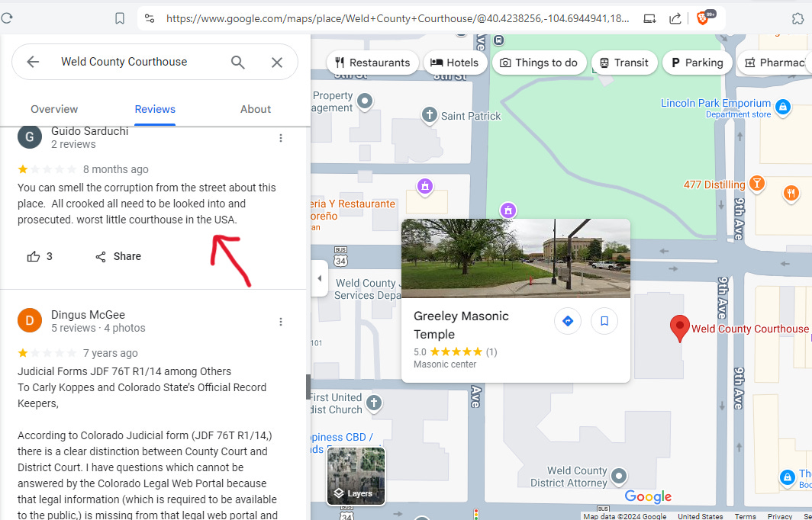Click the install app icon in the address bar
Screen dimensions: 812x520
[x=649, y=18]
